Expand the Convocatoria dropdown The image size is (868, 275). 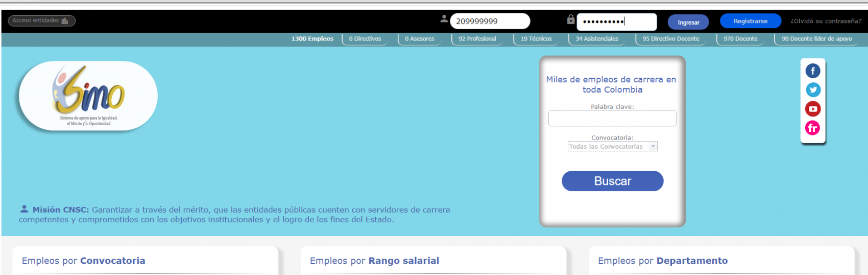(x=612, y=147)
